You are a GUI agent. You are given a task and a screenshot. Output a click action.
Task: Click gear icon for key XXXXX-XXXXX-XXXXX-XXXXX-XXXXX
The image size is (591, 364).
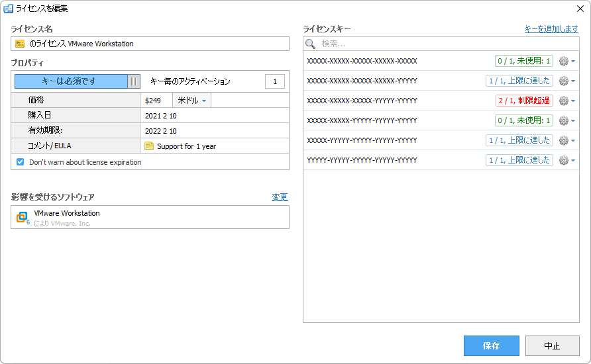pos(564,61)
